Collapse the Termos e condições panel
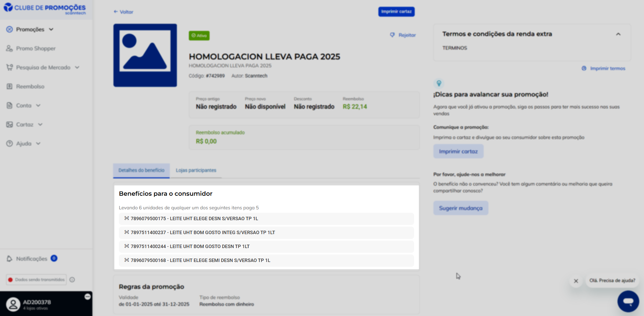The height and width of the screenshot is (316, 644). point(618,34)
